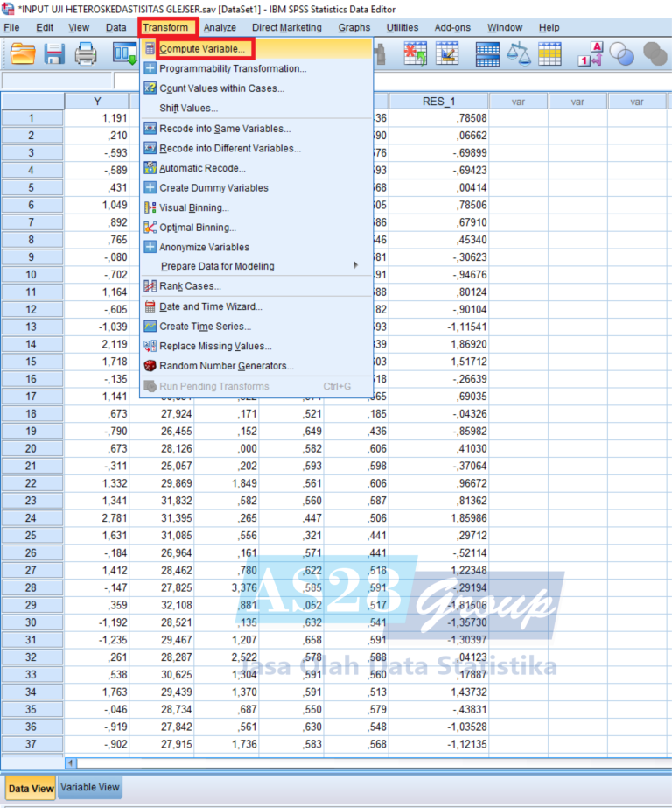Switch to the Variable View tab
672x808 pixels.
tap(90, 787)
